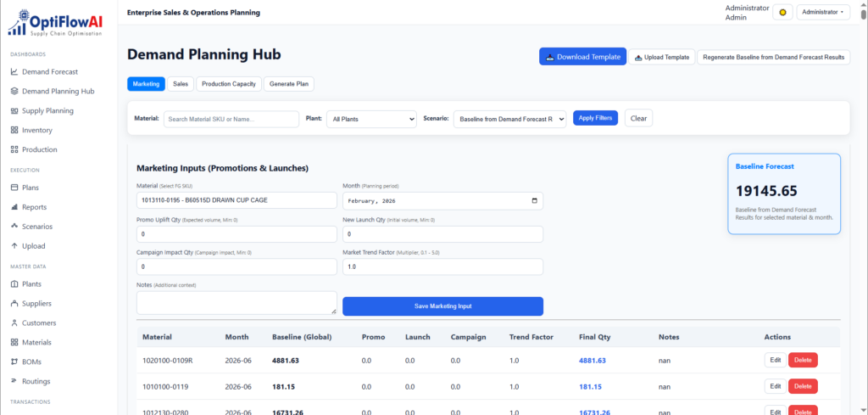
Task: Click the Reports bar chart icon
Action: 14,207
